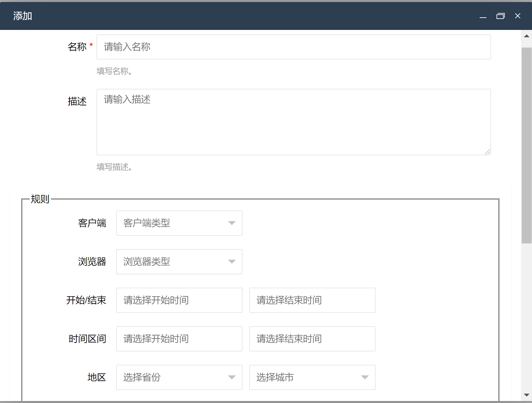This screenshot has height=403, width=532.
Task: Maximize the 添加 dialog window
Action: coord(500,16)
